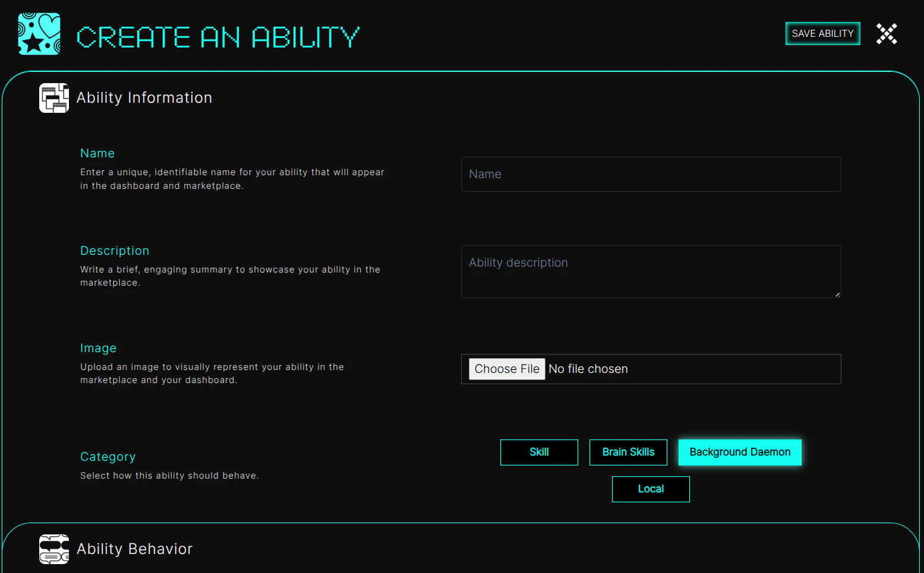
Task: Collapse the Ability Information section
Action: (x=144, y=97)
